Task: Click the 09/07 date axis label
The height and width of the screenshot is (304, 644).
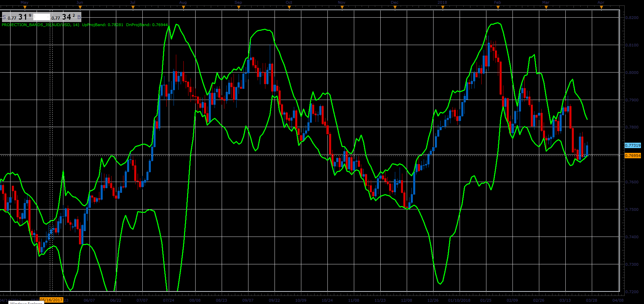Action: click(248, 300)
